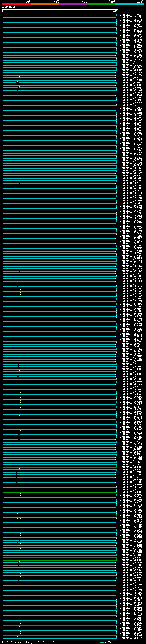Select the UniRef100_B6KID3 label
Screen dimensions: 146x644
tap(131, 366)
